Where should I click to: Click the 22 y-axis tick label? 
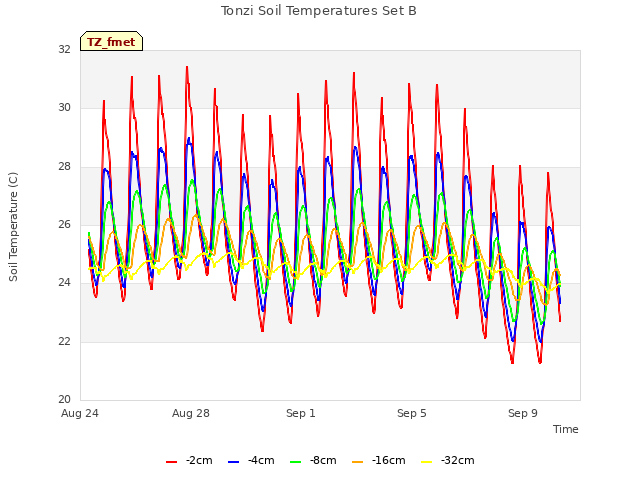click(x=64, y=342)
